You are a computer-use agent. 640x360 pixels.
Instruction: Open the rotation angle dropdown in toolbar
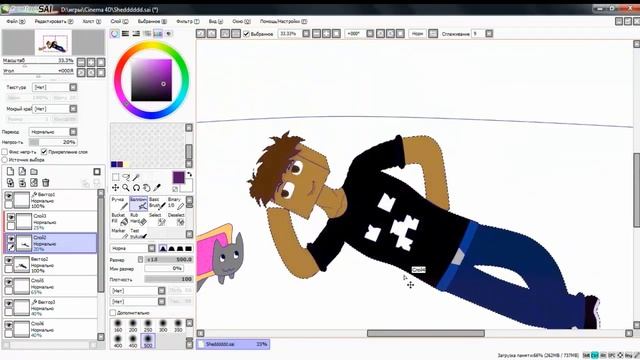point(370,34)
